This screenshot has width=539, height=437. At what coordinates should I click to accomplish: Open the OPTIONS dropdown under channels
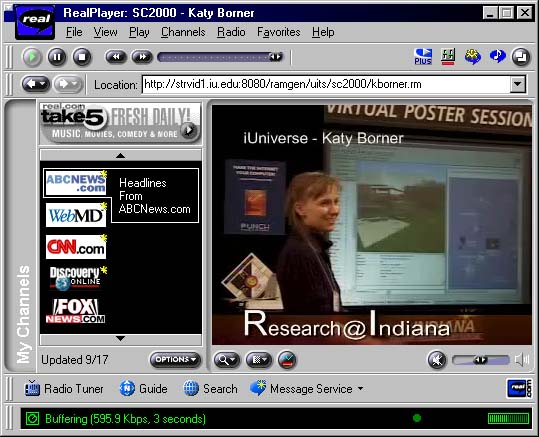(x=175, y=360)
